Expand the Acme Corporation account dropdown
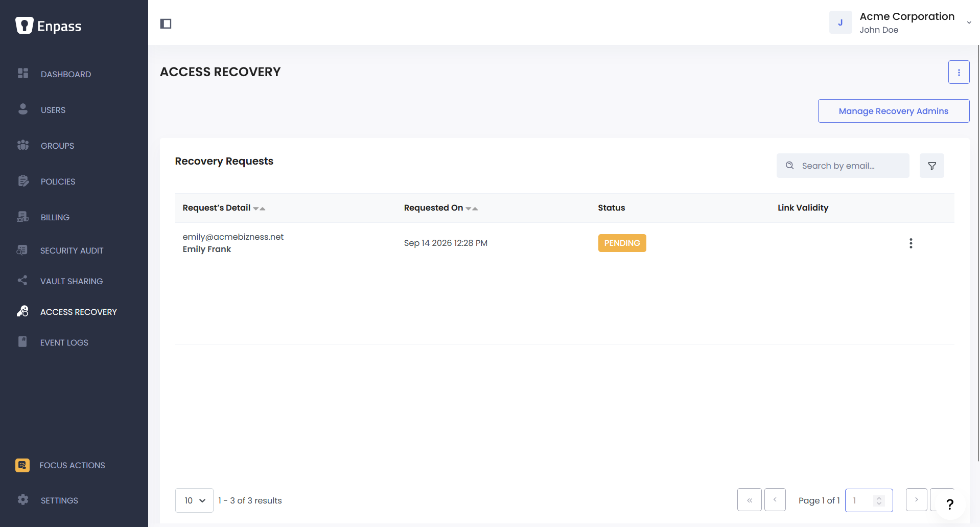The image size is (980, 527). coord(969,22)
